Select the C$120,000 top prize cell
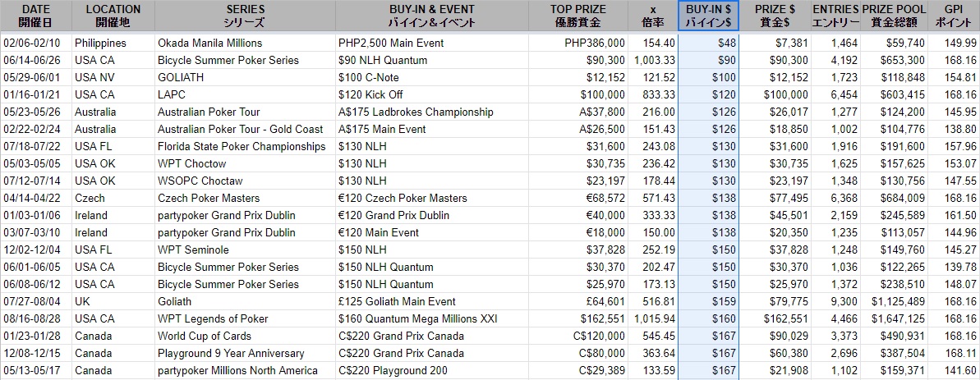This screenshot has width=980, height=380. point(578,337)
